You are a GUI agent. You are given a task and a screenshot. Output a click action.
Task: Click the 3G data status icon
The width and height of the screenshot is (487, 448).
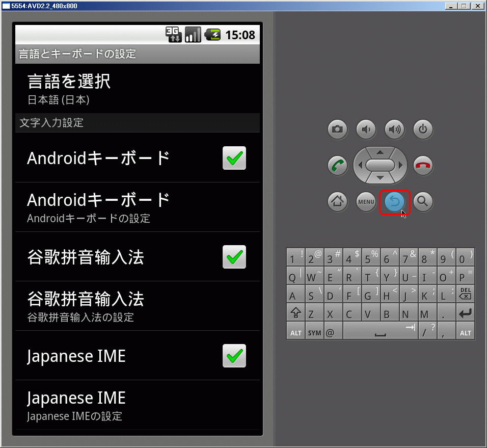tap(173, 35)
